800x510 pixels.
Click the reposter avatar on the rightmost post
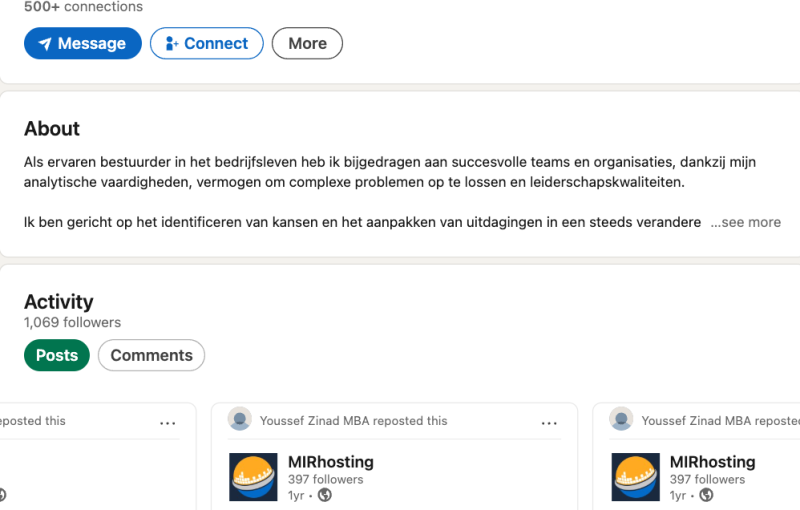[621, 420]
